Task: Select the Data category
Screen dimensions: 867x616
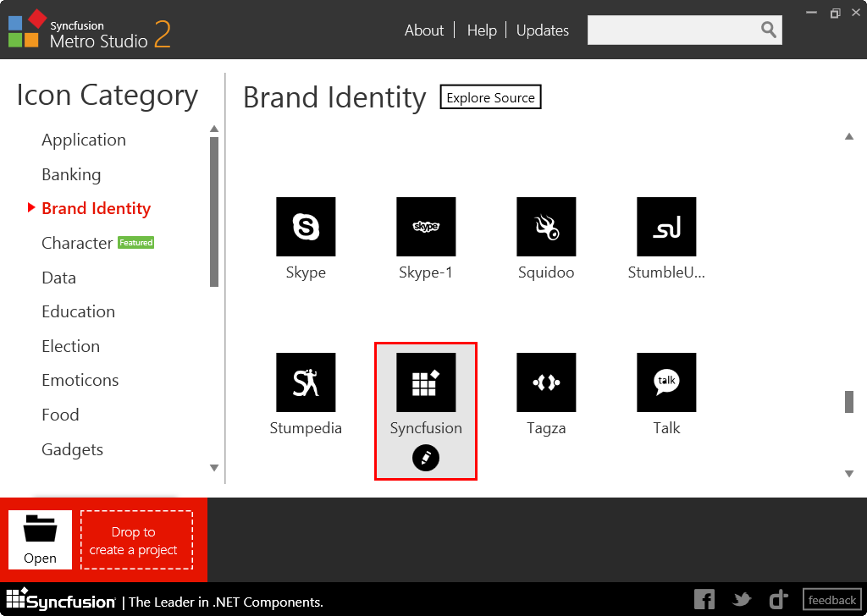Action: point(59,278)
